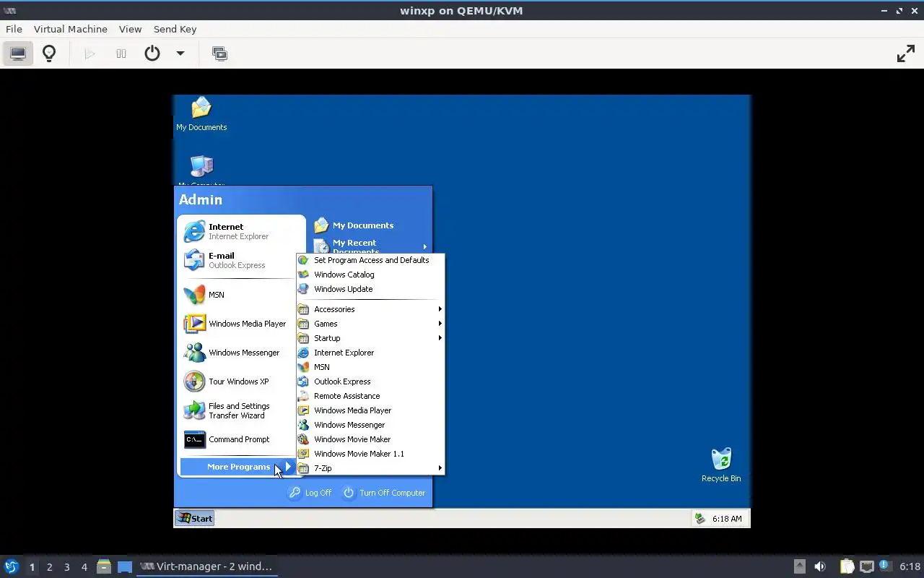Click Virt-manager taskbar window entry
This screenshot has height=578, width=924.
(207, 566)
